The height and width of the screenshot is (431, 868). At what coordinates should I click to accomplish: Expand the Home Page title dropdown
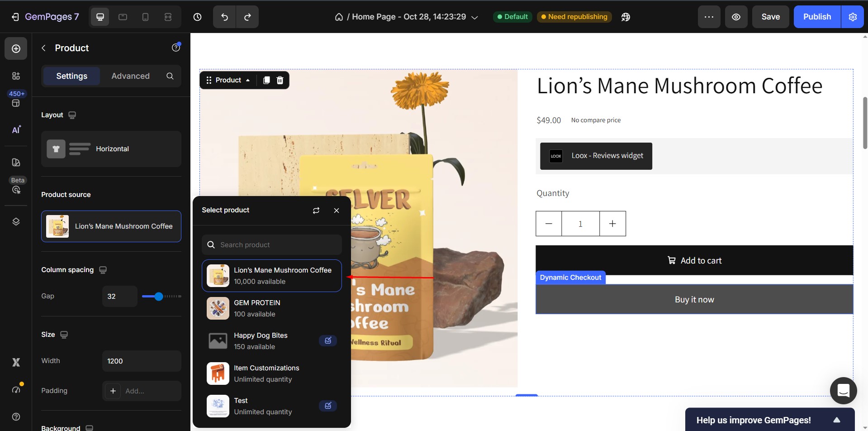pyautogui.click(x=474, y=17)
